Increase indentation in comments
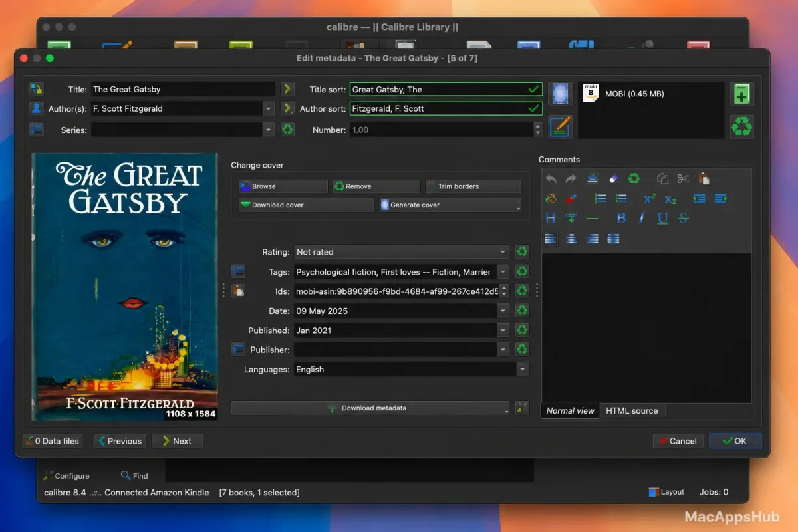798x532 pixels. pyautogui.click(x=699, y=198)
